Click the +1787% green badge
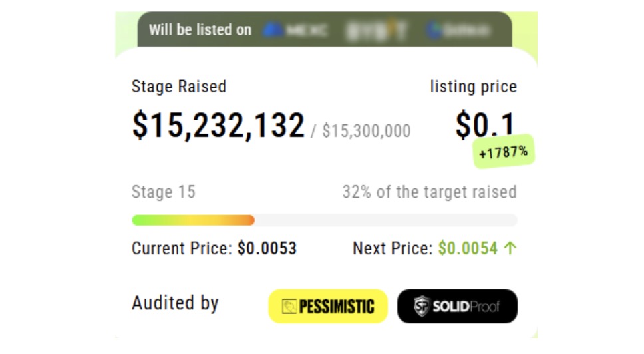This screenshot has height=354, width=644. click(504, 152)
